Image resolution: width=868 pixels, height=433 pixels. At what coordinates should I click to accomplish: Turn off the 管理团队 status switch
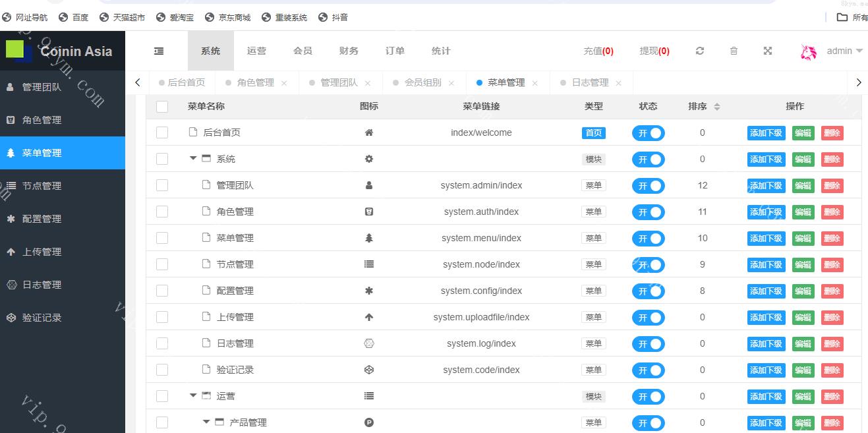[x=648, y=186]
